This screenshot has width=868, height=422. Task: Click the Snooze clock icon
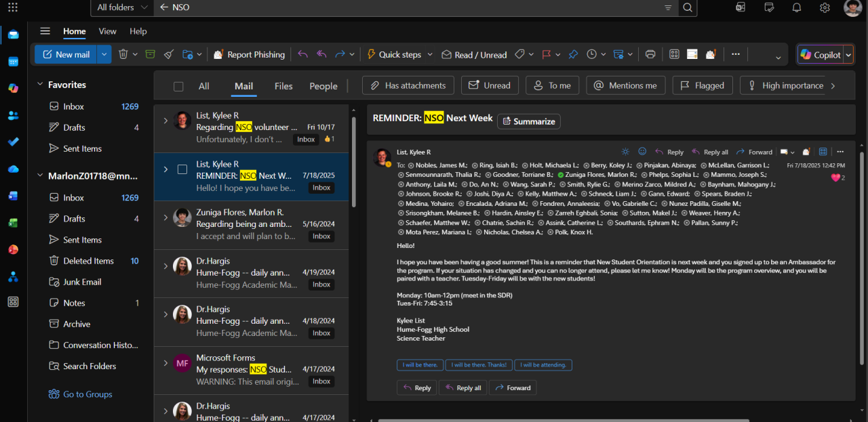[592, 54]
